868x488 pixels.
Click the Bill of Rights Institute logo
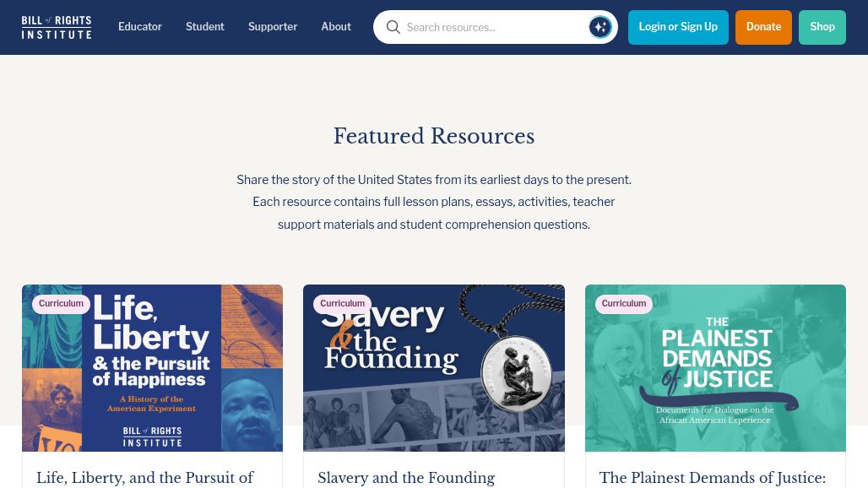[x=56, y=27]
